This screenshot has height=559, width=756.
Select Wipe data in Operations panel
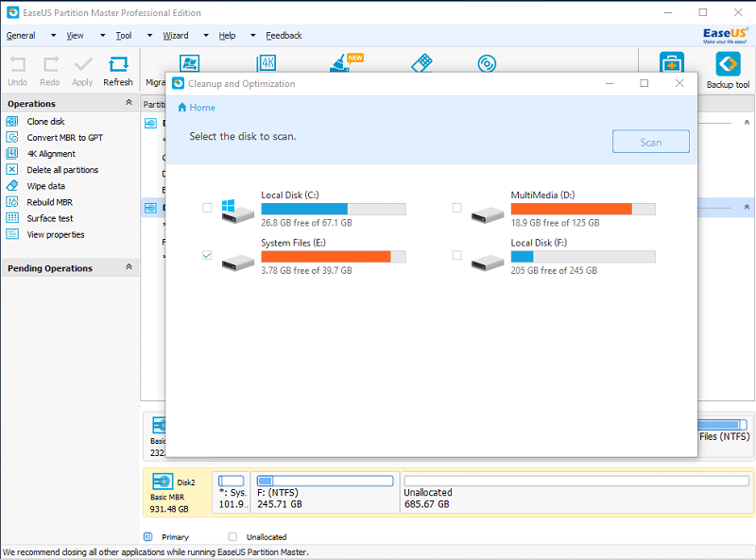coord(45,186)
